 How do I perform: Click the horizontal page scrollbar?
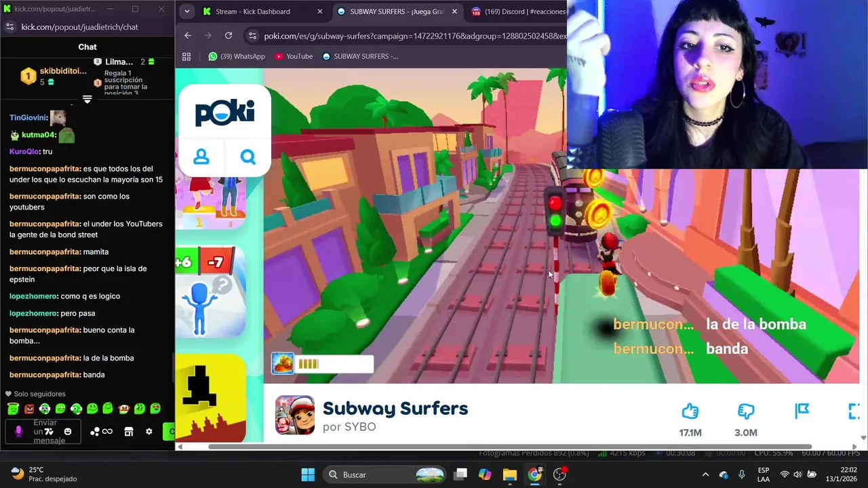click(x=510, y=447)
